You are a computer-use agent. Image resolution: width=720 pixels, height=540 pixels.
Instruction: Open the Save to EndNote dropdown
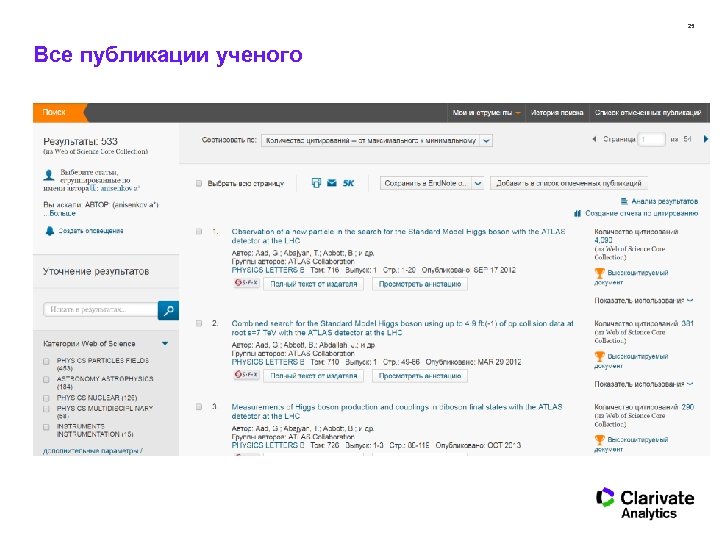431,183
